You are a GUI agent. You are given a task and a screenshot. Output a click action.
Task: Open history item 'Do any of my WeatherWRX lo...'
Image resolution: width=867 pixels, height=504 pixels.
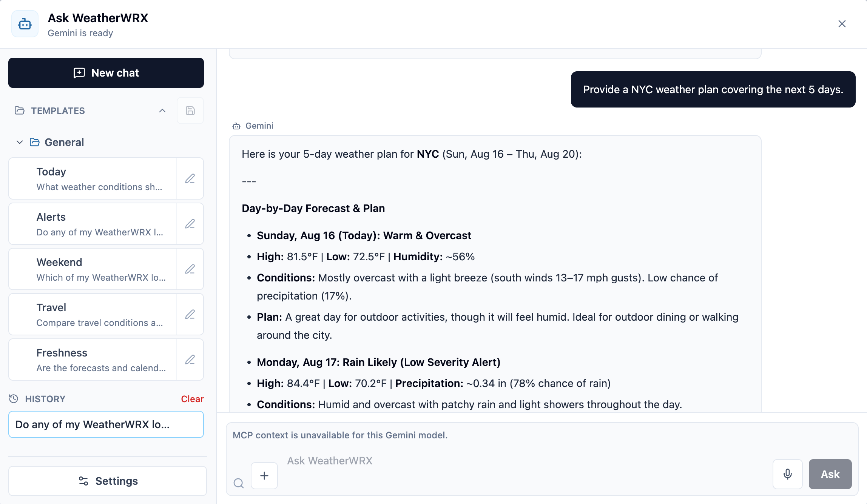pos(106,424)
